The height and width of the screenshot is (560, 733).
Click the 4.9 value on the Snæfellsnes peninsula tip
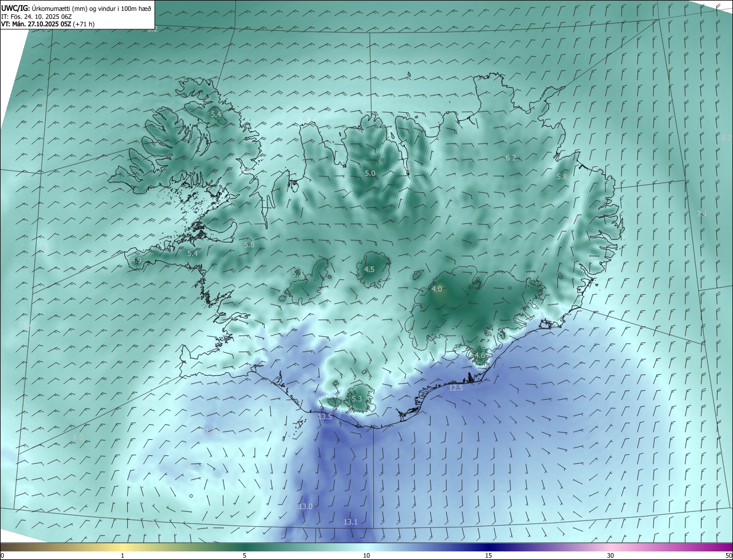tap(136, 261)
